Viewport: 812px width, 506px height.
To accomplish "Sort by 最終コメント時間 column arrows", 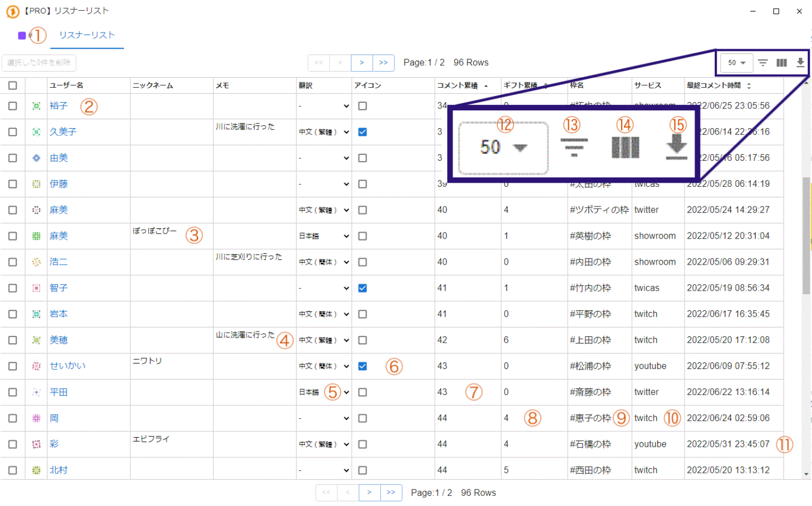I will [749, 86].
